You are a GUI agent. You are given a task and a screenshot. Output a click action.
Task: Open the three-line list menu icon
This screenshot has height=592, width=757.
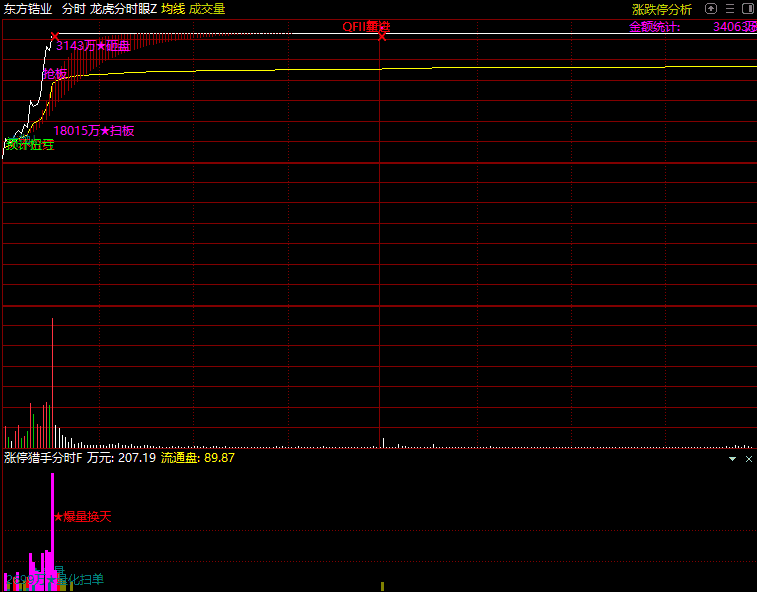click(729, 9)
